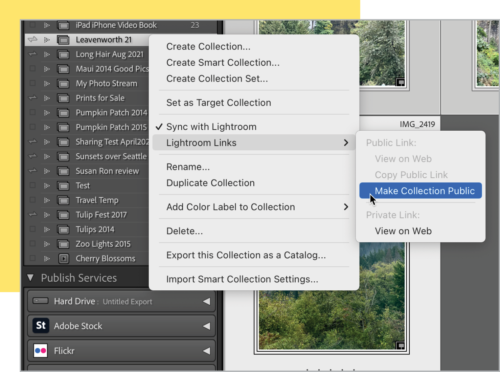This screenshot has width=500, height=372.
Task: Click the Tulips 2014 collection icon
Action: (63, 230)
